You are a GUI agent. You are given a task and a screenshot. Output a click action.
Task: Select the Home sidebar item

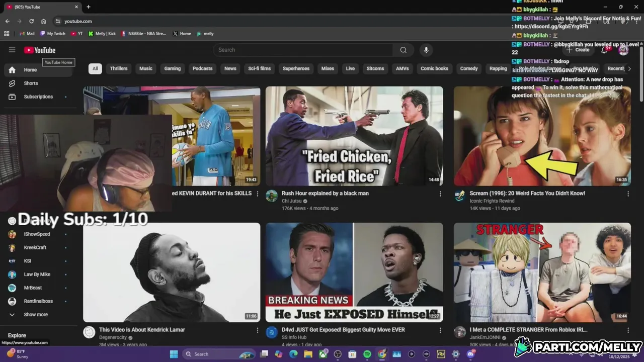(x=38, y=70)
